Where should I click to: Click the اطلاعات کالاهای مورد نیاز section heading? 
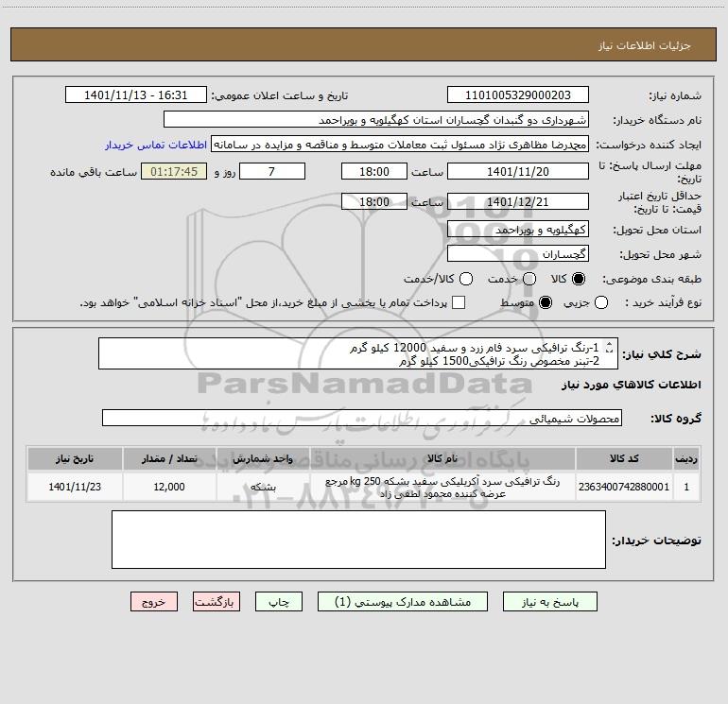632,385
